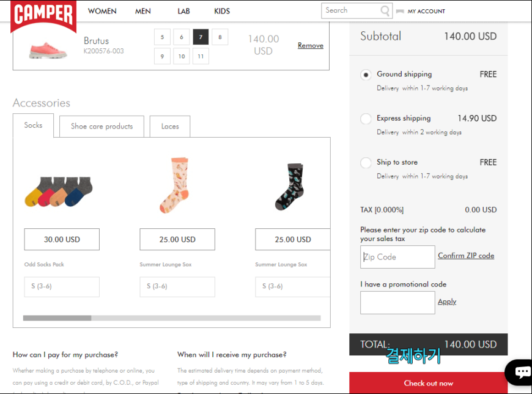Open the Lab menu
The width and height of the screenshot is (532, 394).
[x=183, y=11]
